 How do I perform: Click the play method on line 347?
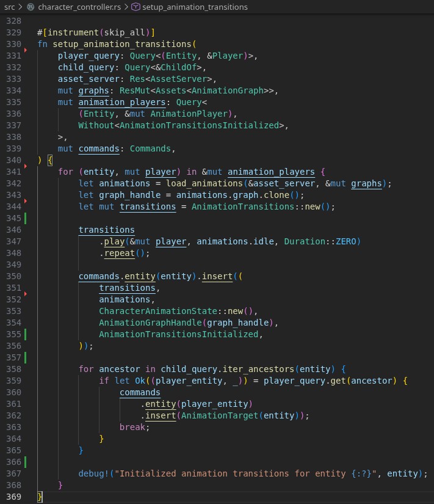(x=114, y=241)
